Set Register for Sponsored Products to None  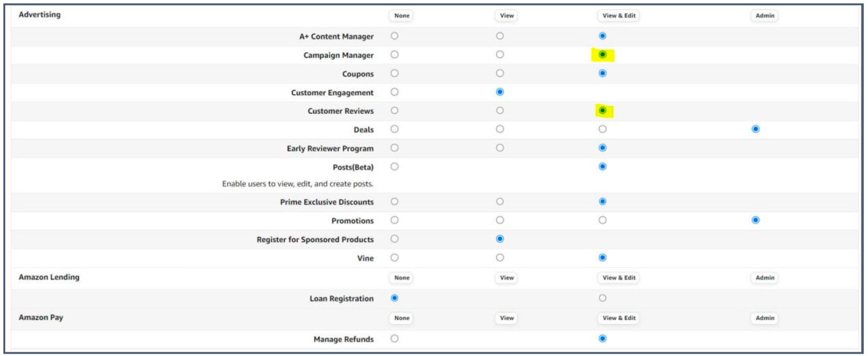pos(394,239)
